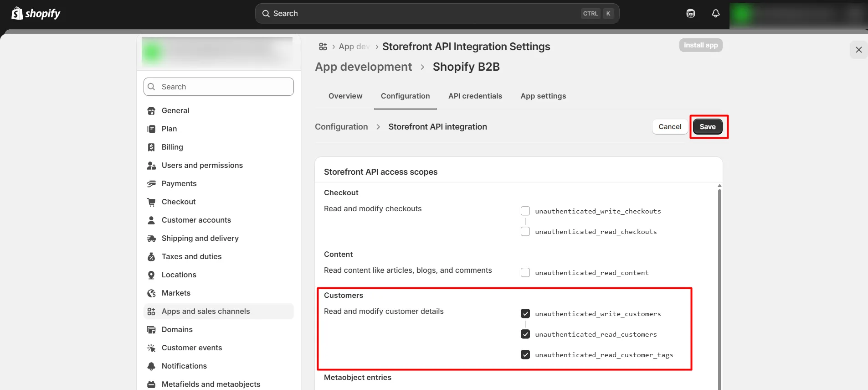868x390 pixels.
Task: Open General settings
Action: 219,111
